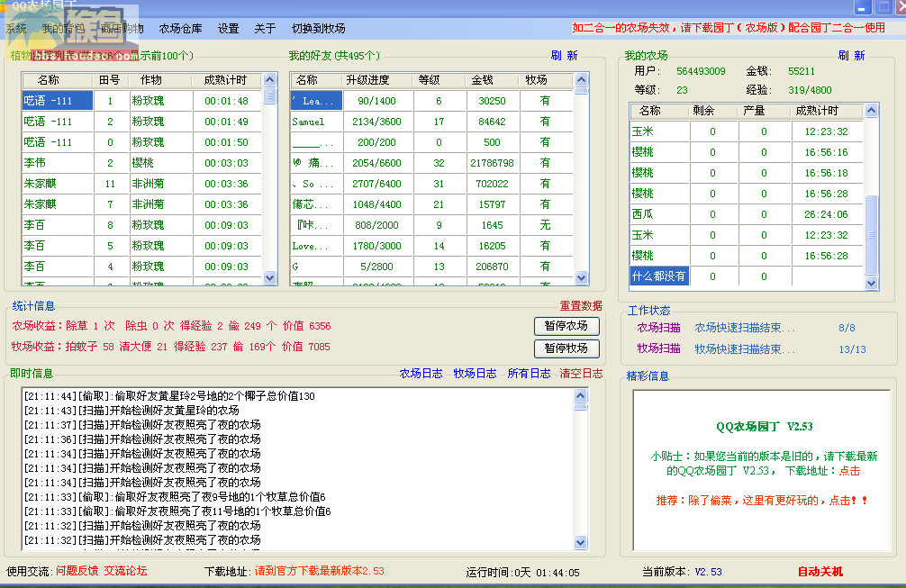This screenshot has width=906, height=588.
Task: Select the 什么都没有 row in my farm
Action: point(747,276)
